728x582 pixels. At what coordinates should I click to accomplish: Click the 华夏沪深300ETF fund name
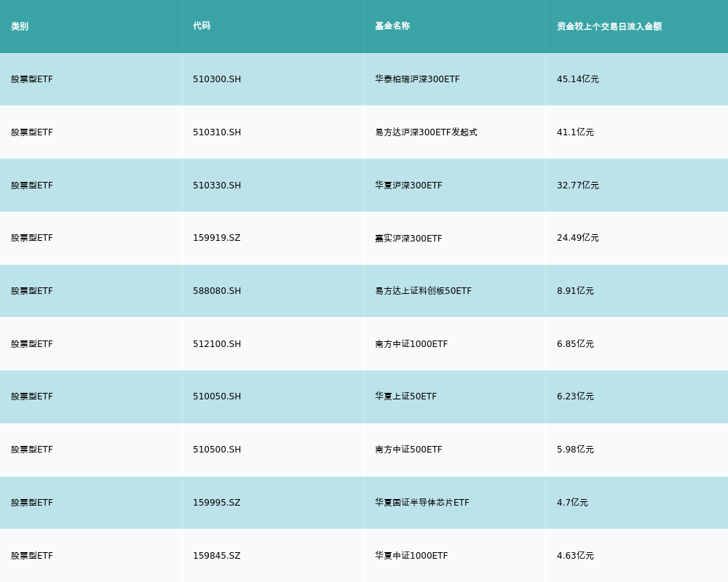[x=408, y=186]
